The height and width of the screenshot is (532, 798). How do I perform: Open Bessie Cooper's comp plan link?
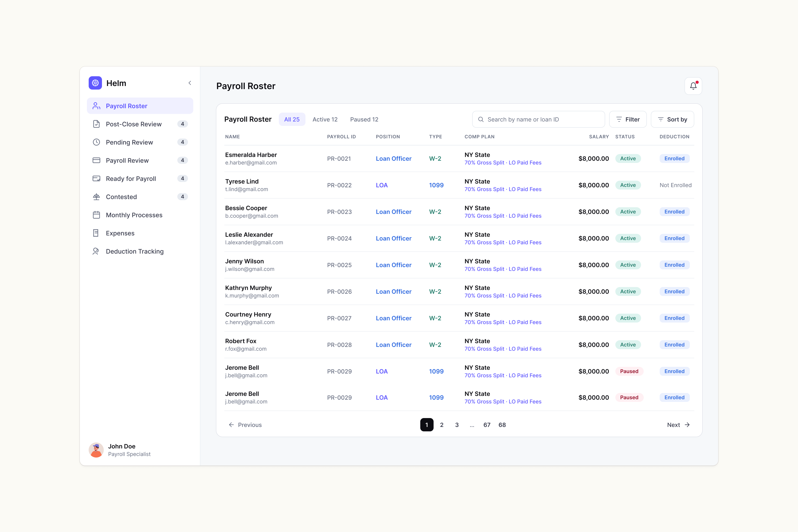click(503, 216)
